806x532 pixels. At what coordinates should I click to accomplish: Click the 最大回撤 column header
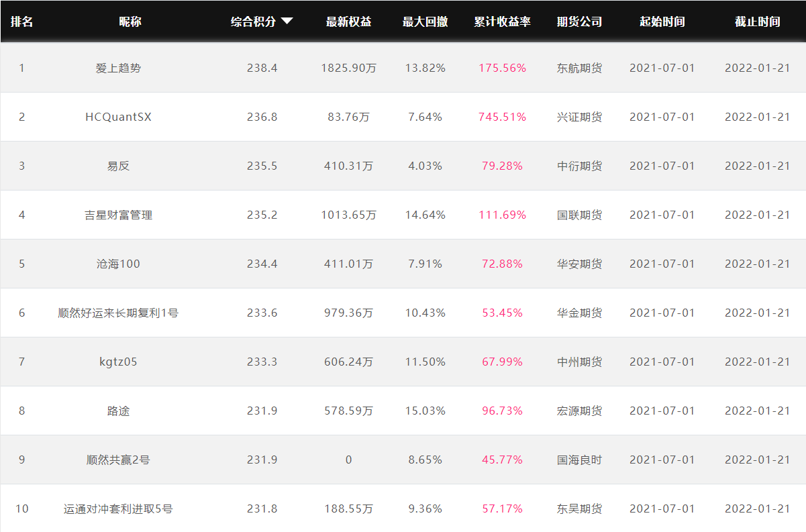[x=425, y=21]
